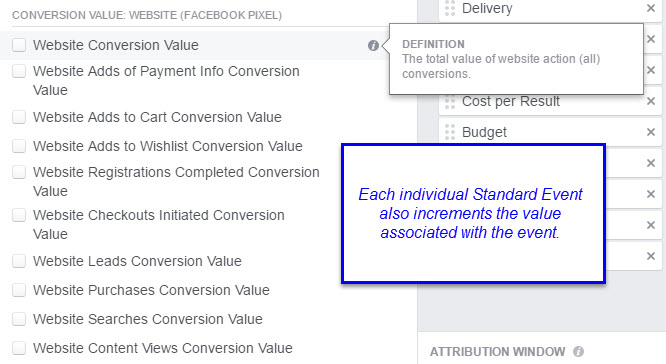Click info icon next to Website Conversion Value

[373, 45]
